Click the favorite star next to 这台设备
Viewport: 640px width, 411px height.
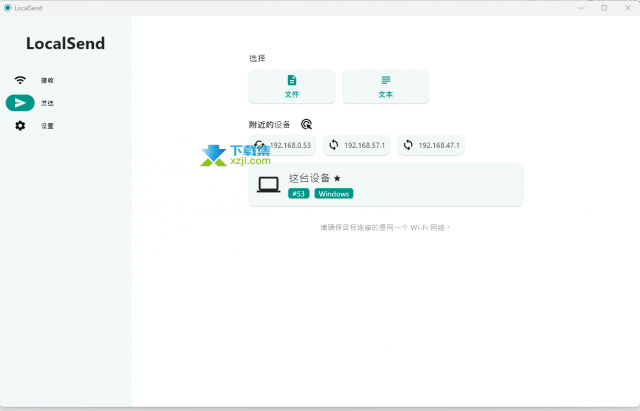337,178
